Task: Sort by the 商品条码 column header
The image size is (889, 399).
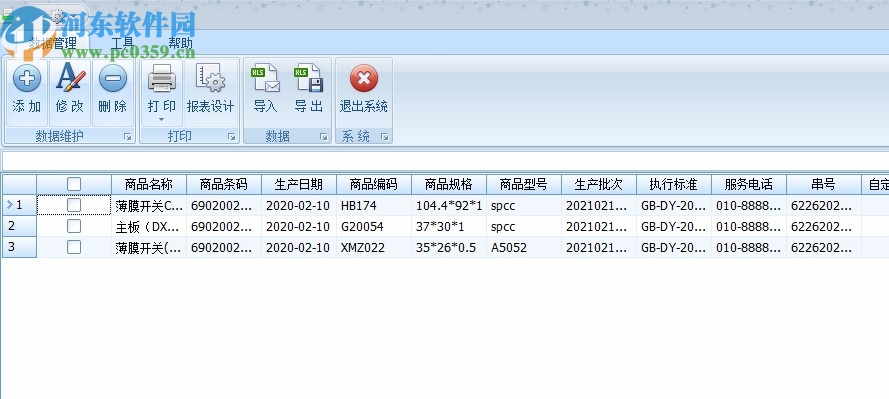Action: pos(224,184)
